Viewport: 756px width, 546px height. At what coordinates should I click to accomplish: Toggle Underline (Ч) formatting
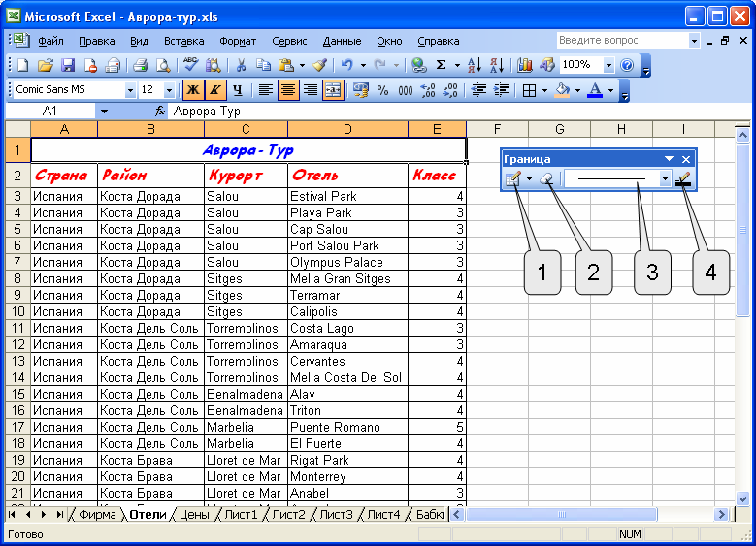pyautogui.click(x=238, y=90)
